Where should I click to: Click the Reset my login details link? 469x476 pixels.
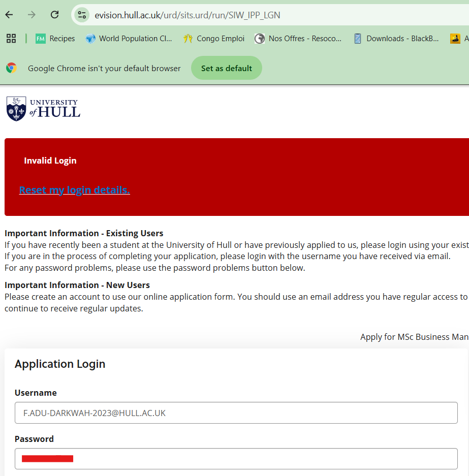(x=74, y=189)
